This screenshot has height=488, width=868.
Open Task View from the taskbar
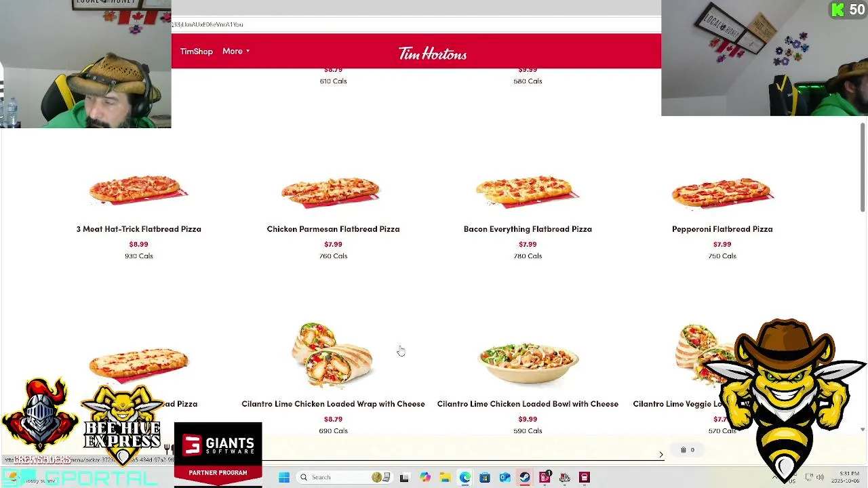[x=404, y=477]
